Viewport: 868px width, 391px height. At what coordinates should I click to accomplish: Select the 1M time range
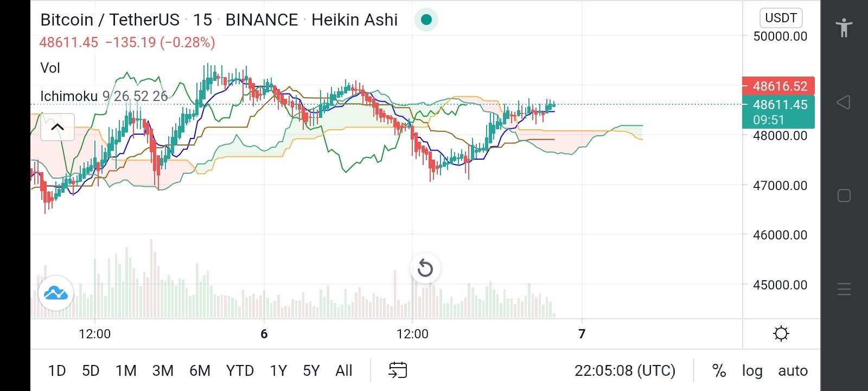(126, 370)
